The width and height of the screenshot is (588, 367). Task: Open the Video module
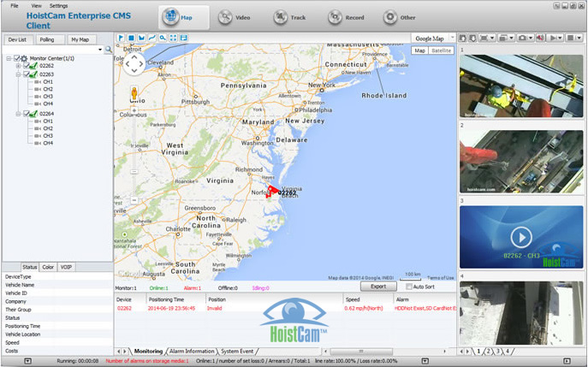point(234,17)
